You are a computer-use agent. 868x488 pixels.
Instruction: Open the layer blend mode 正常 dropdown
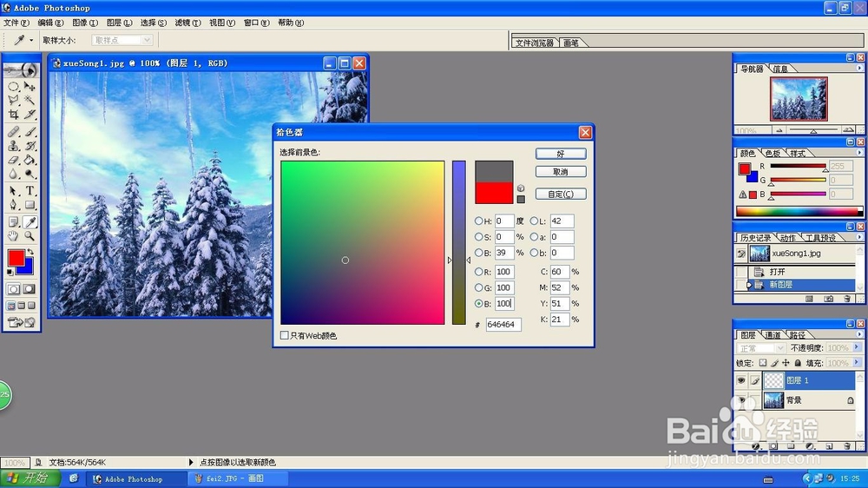pyautogui.click(x=761, y=348)
